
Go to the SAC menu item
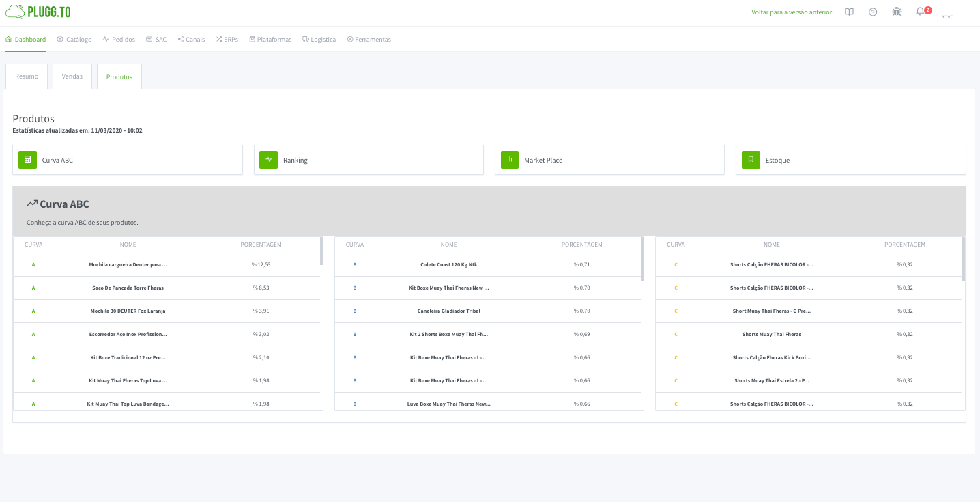pos(156,40)
